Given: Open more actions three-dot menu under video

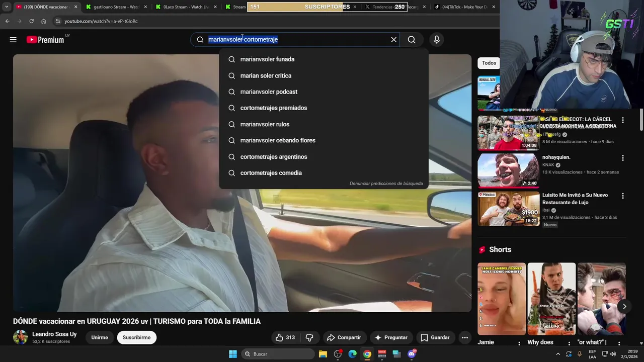Looking at the screenshot, I should 465,337.
